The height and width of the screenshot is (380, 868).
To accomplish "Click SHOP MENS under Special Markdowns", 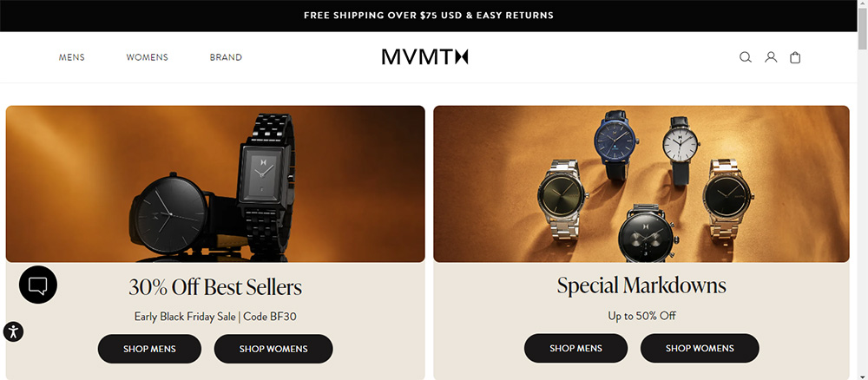I will pos(575,349).
